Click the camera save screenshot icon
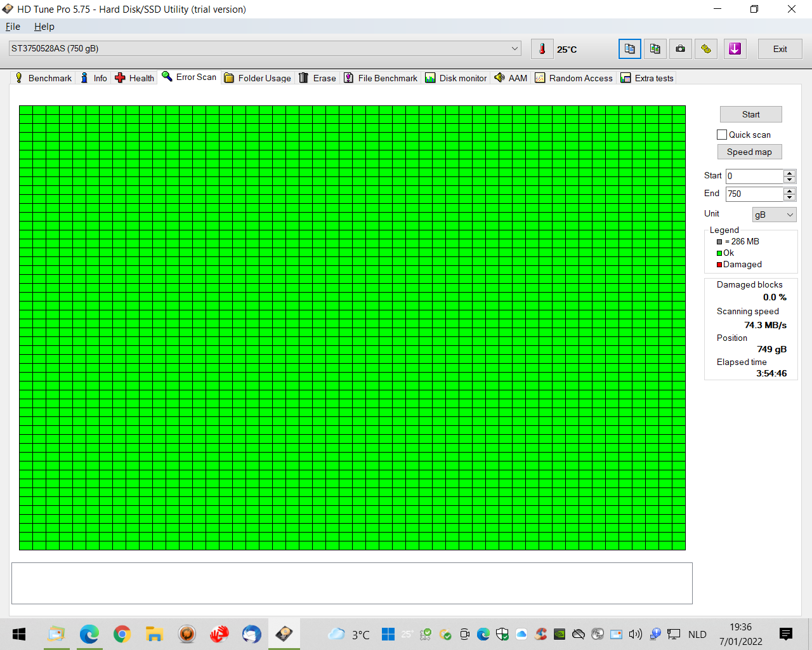 click(x=681, y=49)
